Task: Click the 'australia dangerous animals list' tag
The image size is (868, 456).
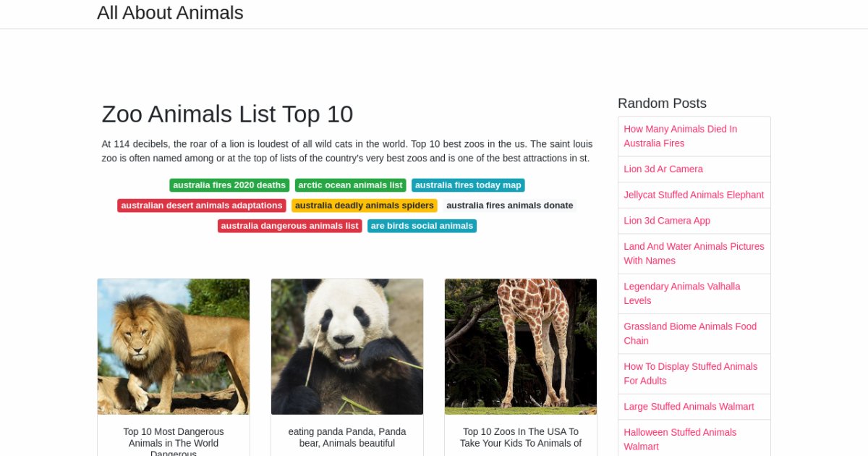Action: tap(289, 226)
